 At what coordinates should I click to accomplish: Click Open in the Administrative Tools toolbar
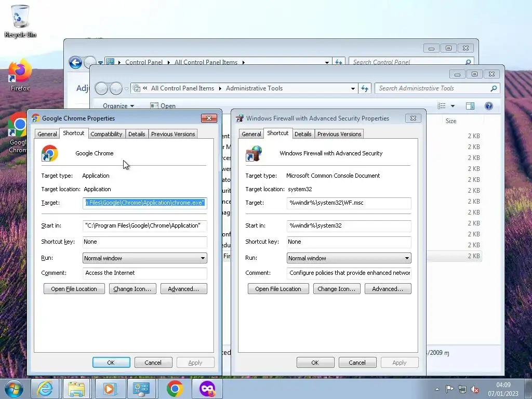point(163,106)
